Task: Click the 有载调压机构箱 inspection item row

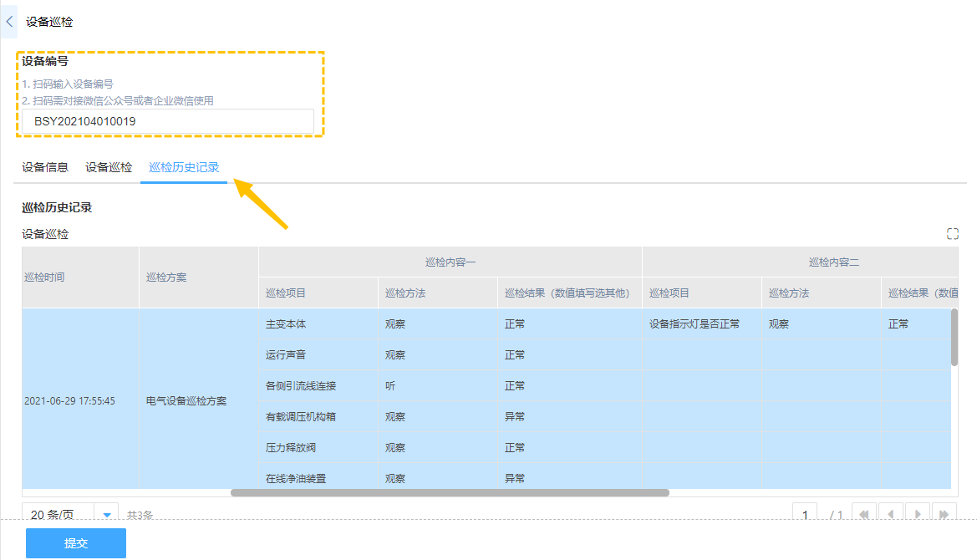Action: point(301,416)
